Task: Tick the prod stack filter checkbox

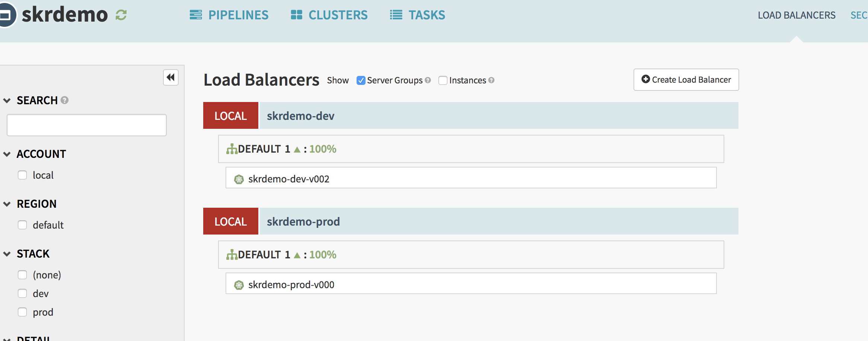Action: click(22, 312)
